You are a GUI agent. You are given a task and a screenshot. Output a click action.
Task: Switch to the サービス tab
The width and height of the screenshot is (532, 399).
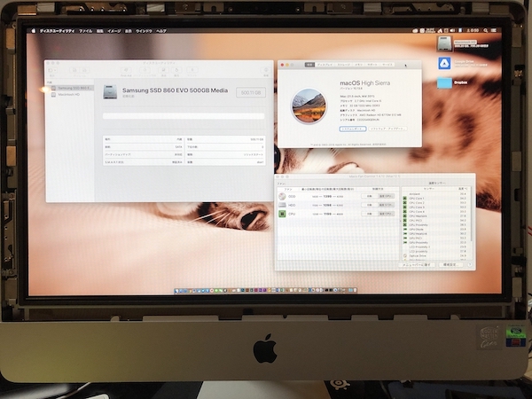[387, 65]
